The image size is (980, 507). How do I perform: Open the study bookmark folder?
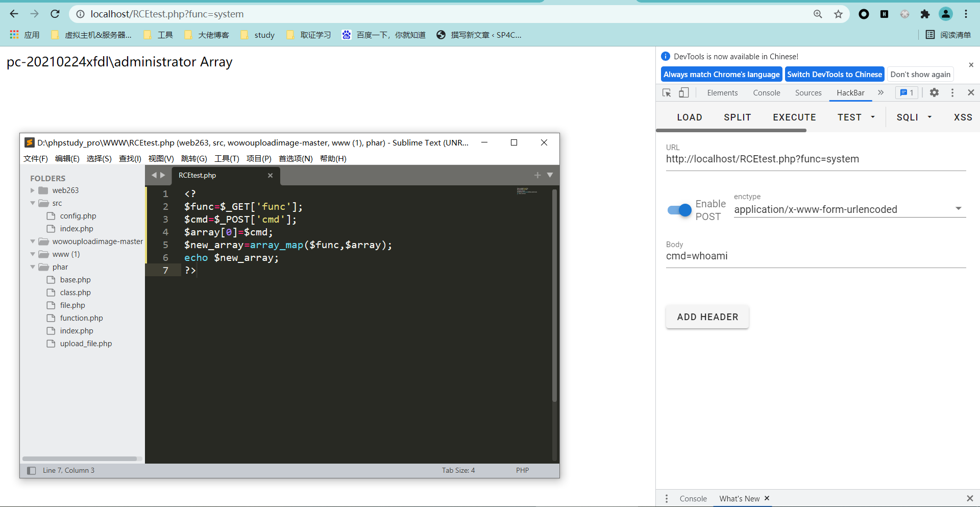coord(258,35)
